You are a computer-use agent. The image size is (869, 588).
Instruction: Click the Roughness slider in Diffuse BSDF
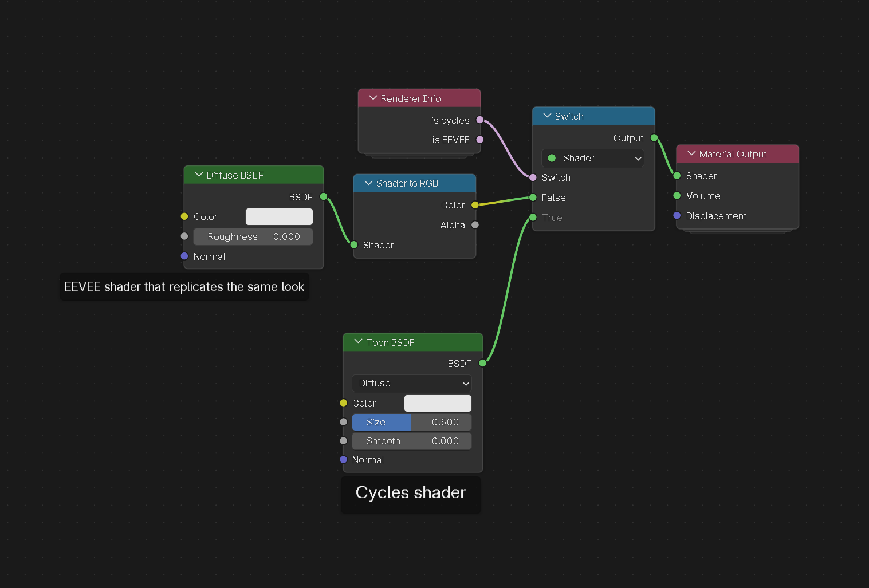point(253,236)
